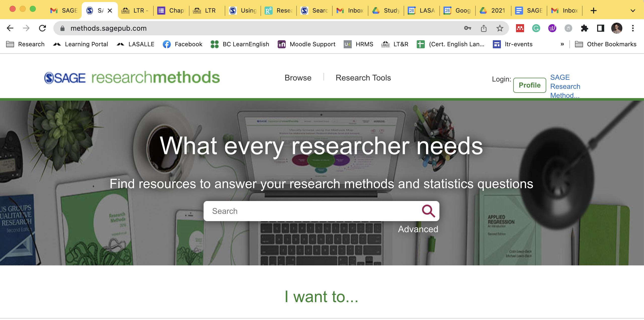
Task: Show hidden bookmarks with double chevron
Action: (562, 44)
